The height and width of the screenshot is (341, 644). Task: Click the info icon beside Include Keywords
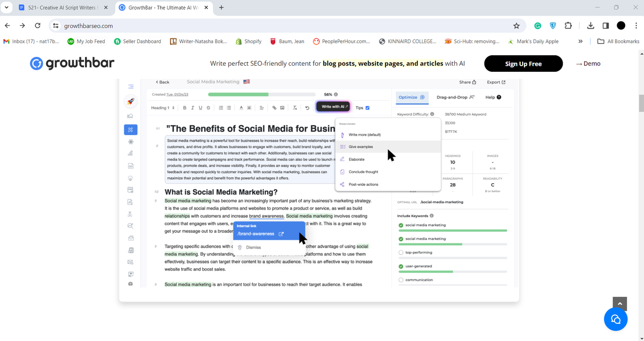coord(432,216)
